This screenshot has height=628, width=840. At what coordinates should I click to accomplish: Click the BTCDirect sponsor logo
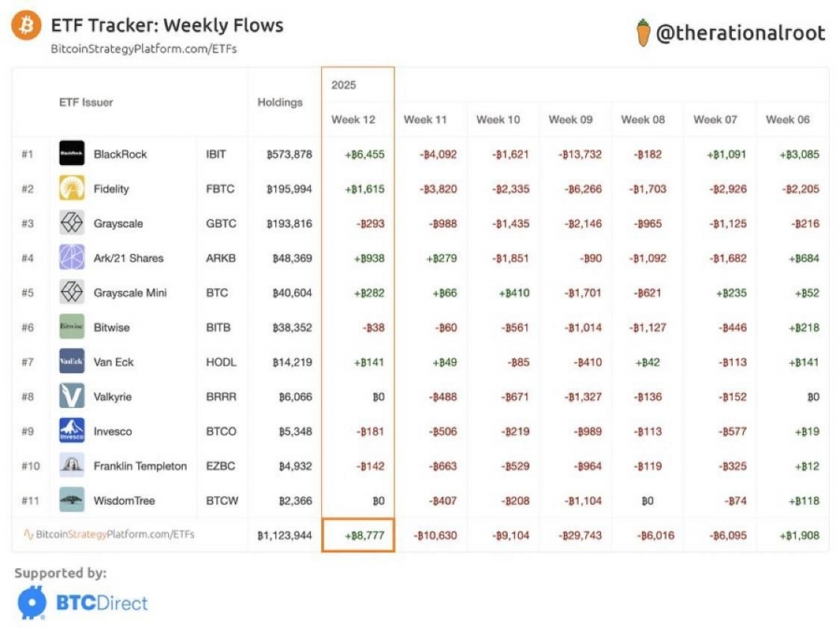tap(82, 603)
